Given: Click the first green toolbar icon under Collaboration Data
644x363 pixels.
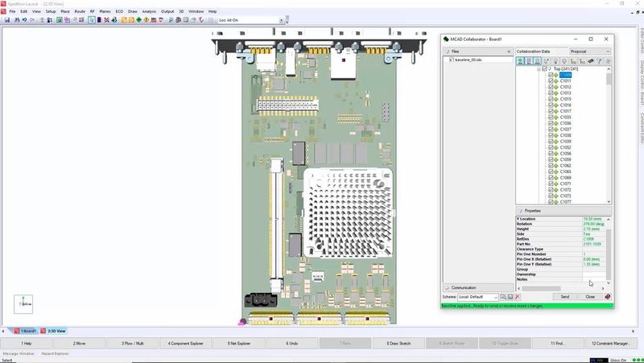Looking at the screenshot, I should pos(520,61).
